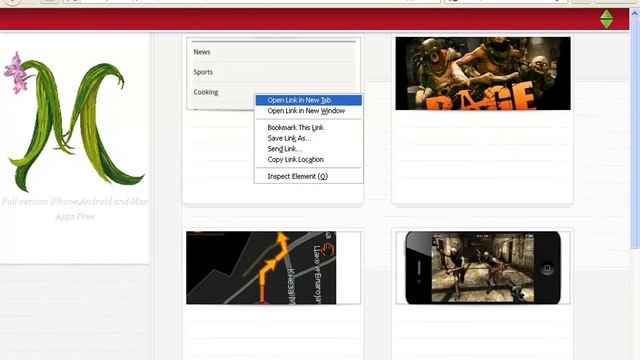640x360 pixels.
Task: Open the News category link
Action: coord(202,52)
